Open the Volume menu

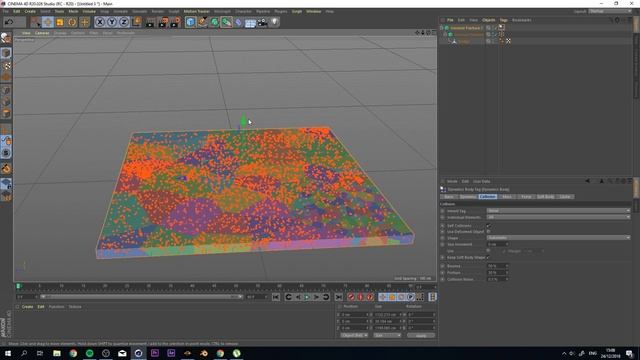click(x=89, y=11)
